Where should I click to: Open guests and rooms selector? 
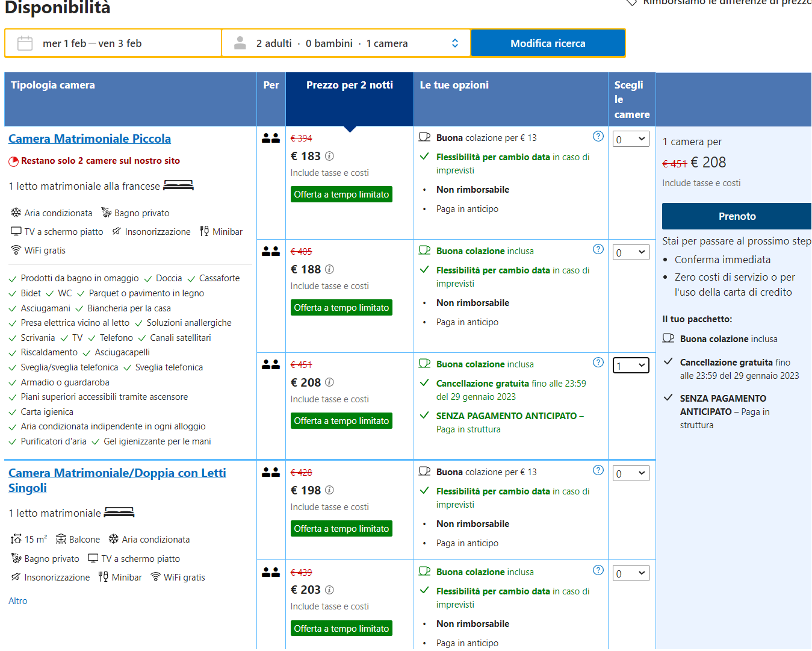346,43
